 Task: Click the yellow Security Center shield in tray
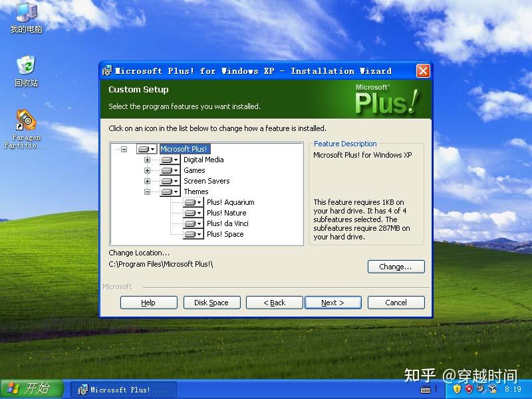[x=457, y=389]
